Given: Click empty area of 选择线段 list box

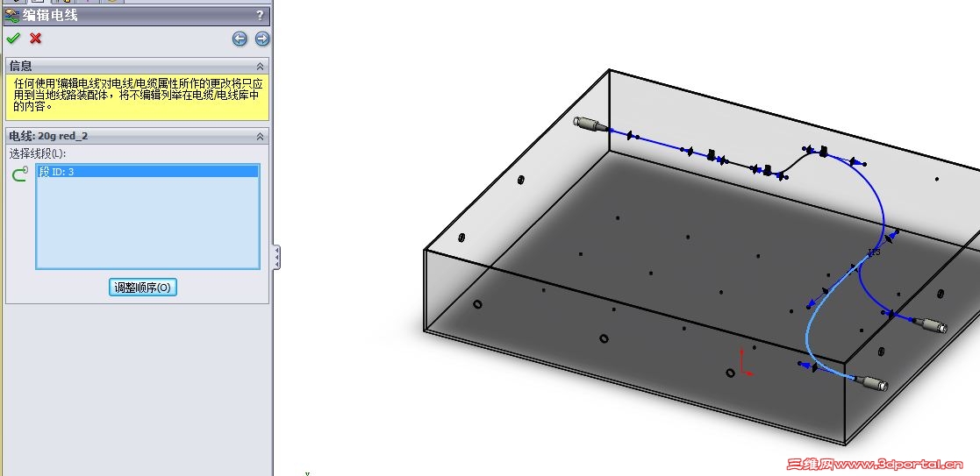Looking at the screenshot, I should (x=147, y=223).
